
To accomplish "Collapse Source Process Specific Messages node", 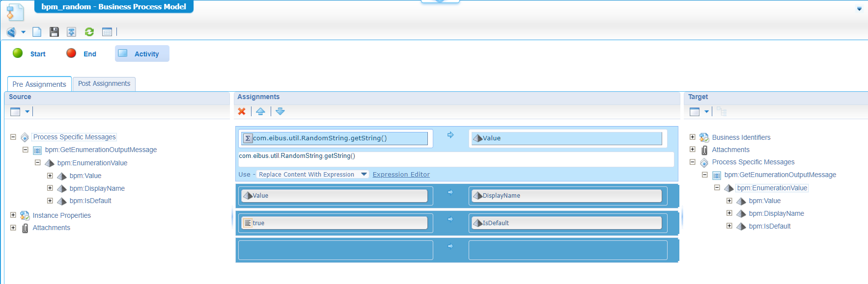I will [13, 137].
